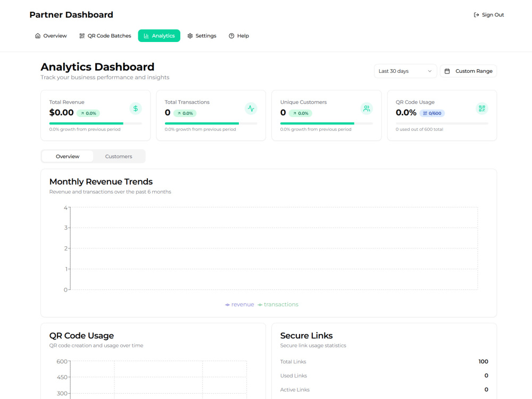Click the Sign Out exit icon

pos(476,15)
